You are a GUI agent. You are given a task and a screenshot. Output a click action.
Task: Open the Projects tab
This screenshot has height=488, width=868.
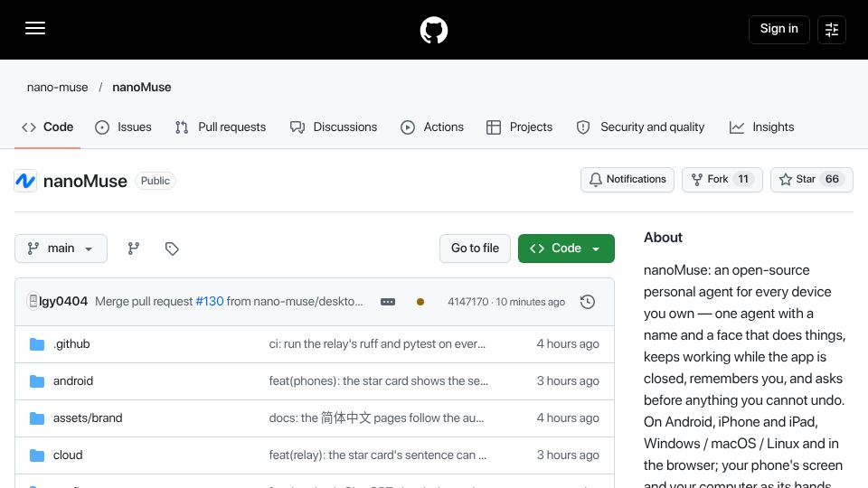coord(519,127)
